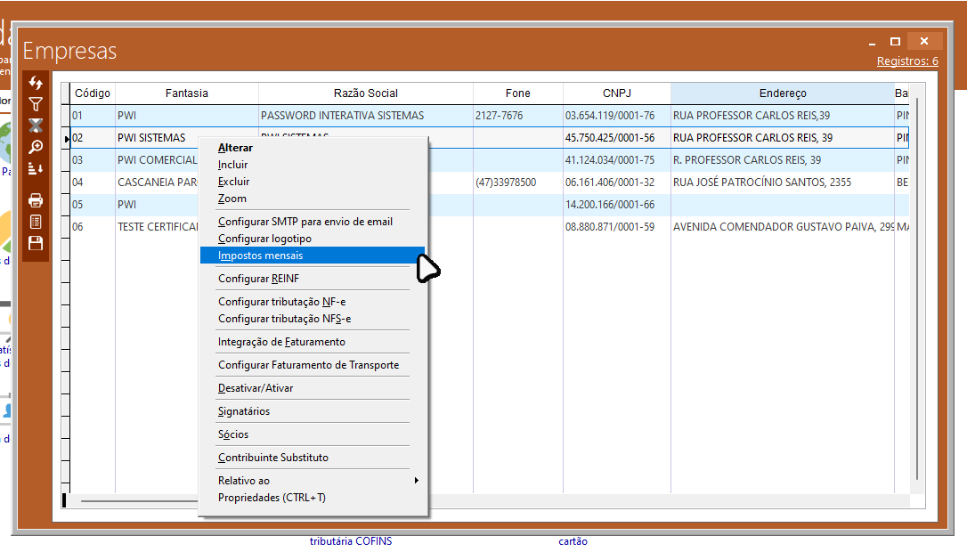
Task: Click the refresh icon in the left toolbar
Action: (36, 83)
